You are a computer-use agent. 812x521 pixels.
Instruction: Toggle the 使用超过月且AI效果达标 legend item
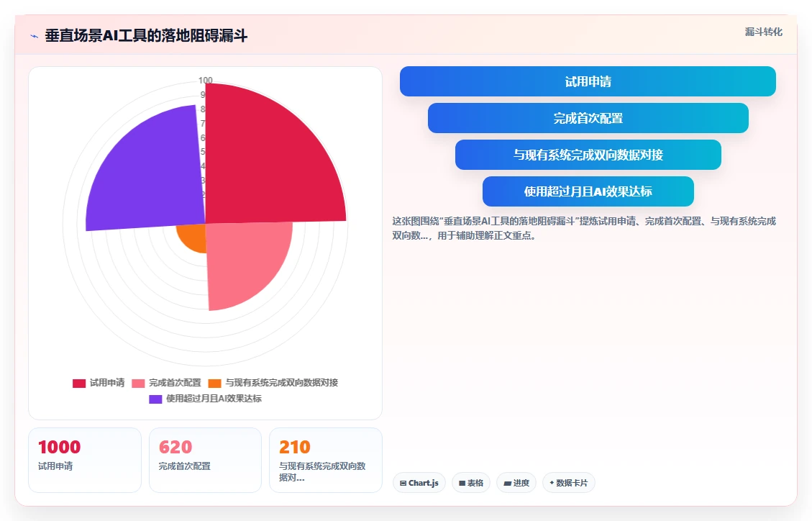[x=205, y=399]
